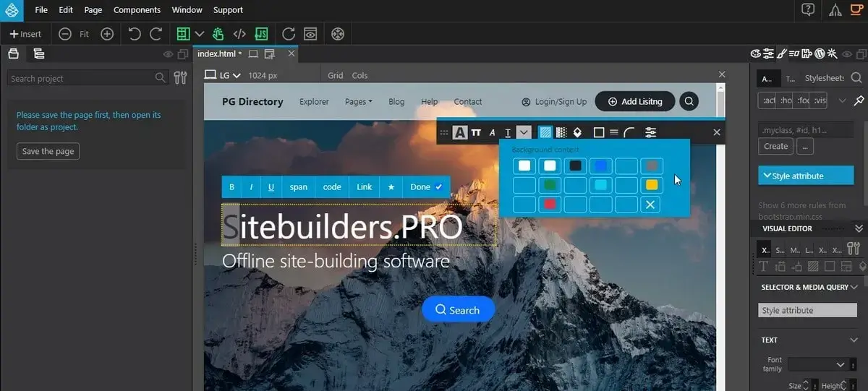The image size is (868, 391).
Task: Open the Support menu
Action: coord(229,10)
